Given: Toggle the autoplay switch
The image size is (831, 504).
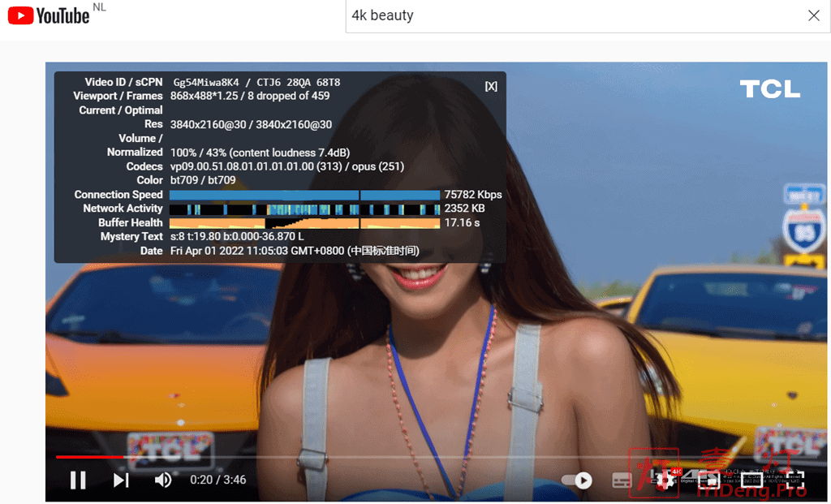Looking at the screenshot, I should click(577, 480).
